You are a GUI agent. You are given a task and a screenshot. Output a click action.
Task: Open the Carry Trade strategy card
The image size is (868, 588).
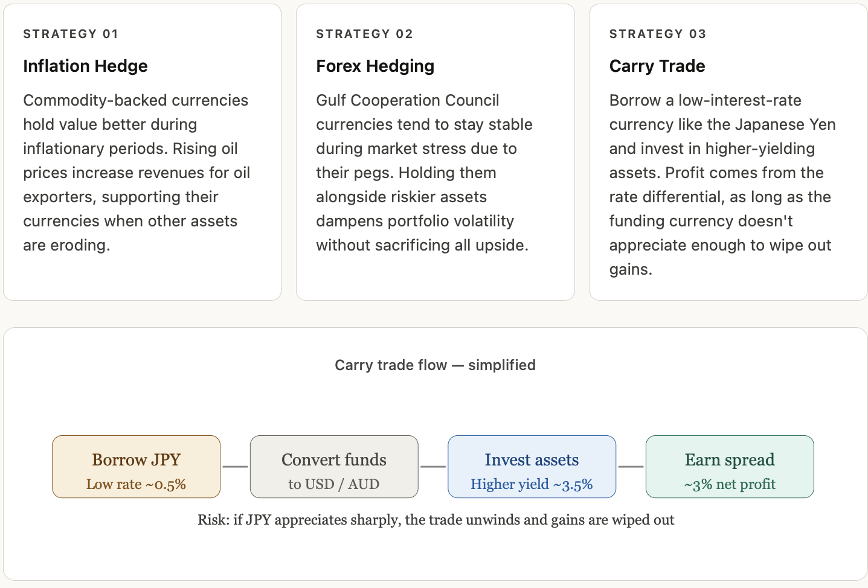pyautogui.click(x=728, y=152)
